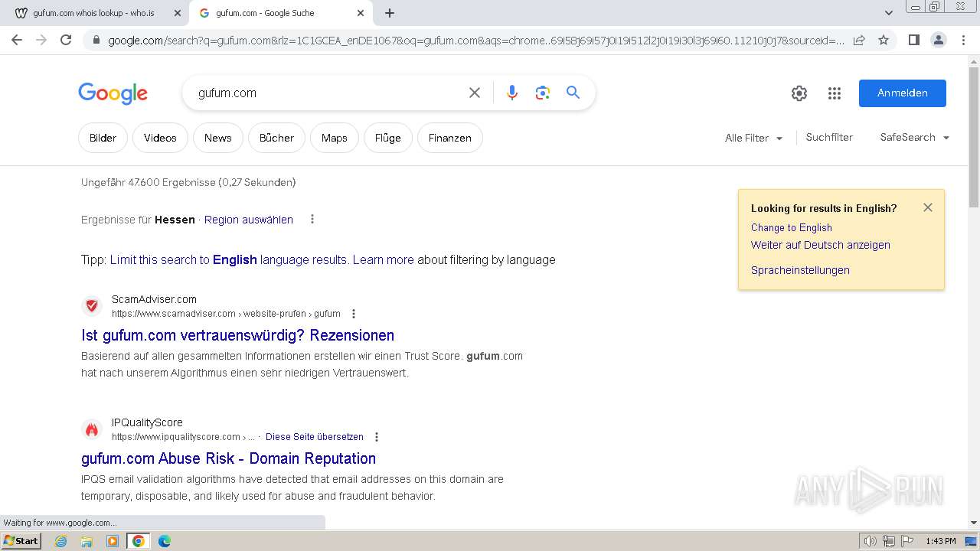
Task: Filter results by News
Action: [x=217, y=138]
